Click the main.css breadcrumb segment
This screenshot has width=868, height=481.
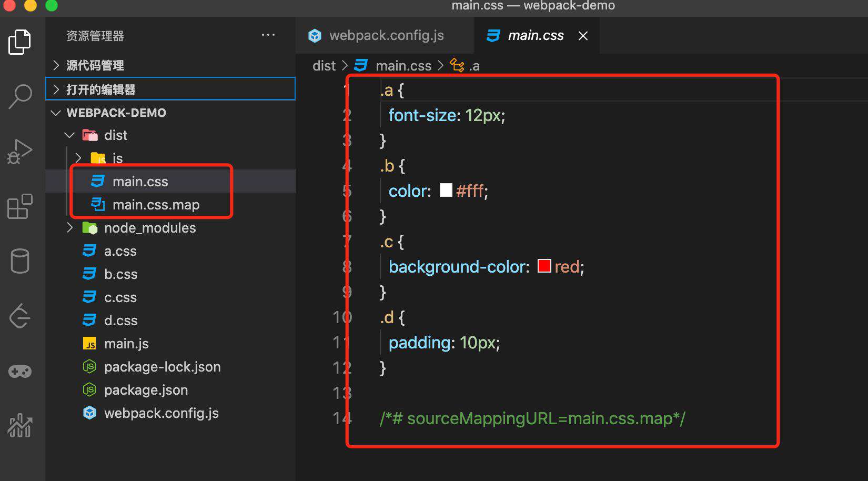(x=393, y=66)
